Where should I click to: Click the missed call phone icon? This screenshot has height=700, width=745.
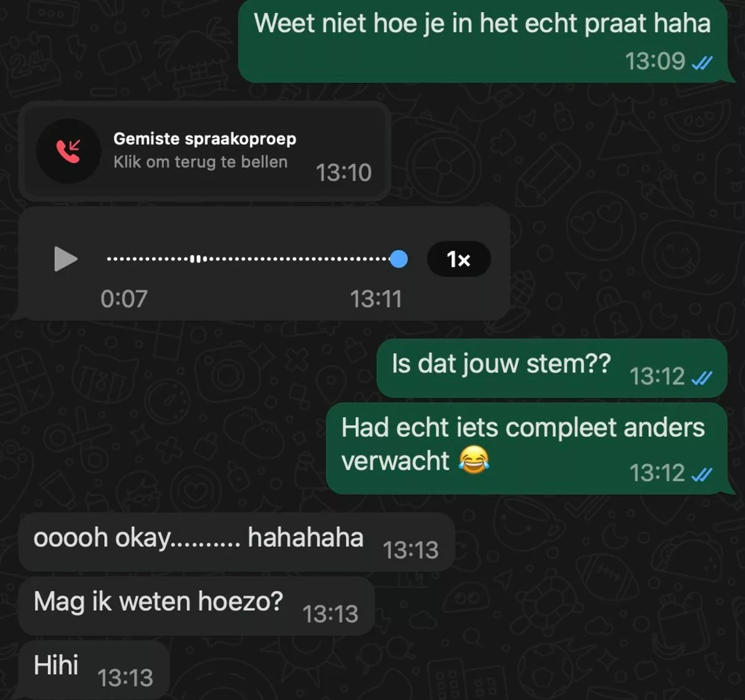click(x=68, y=151)
